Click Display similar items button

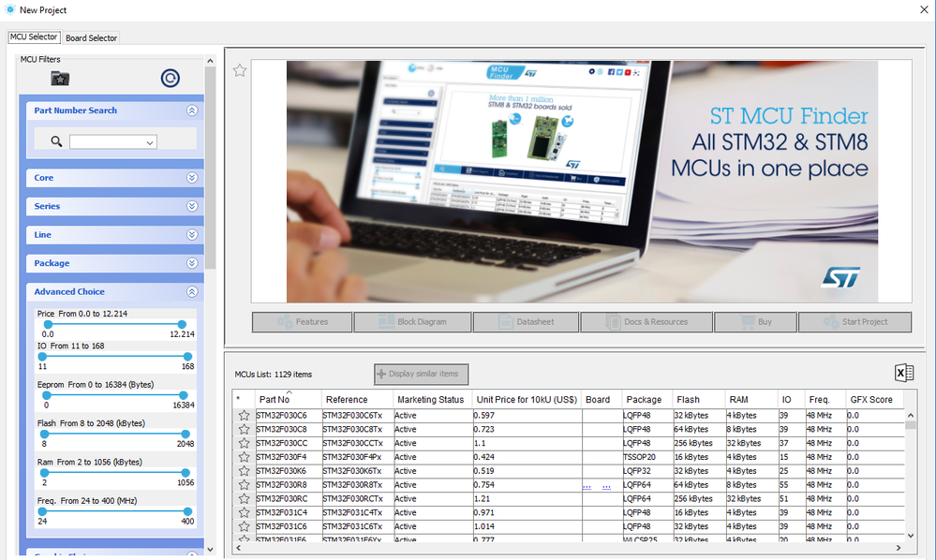coord(421,374)
